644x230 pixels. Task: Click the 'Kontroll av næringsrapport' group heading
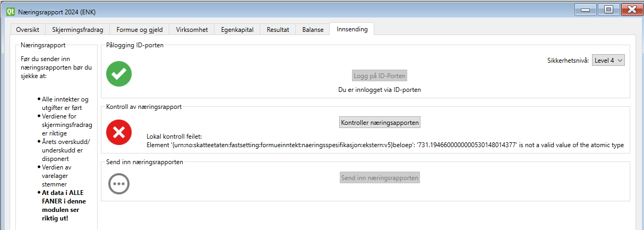[x=144, y=107]
